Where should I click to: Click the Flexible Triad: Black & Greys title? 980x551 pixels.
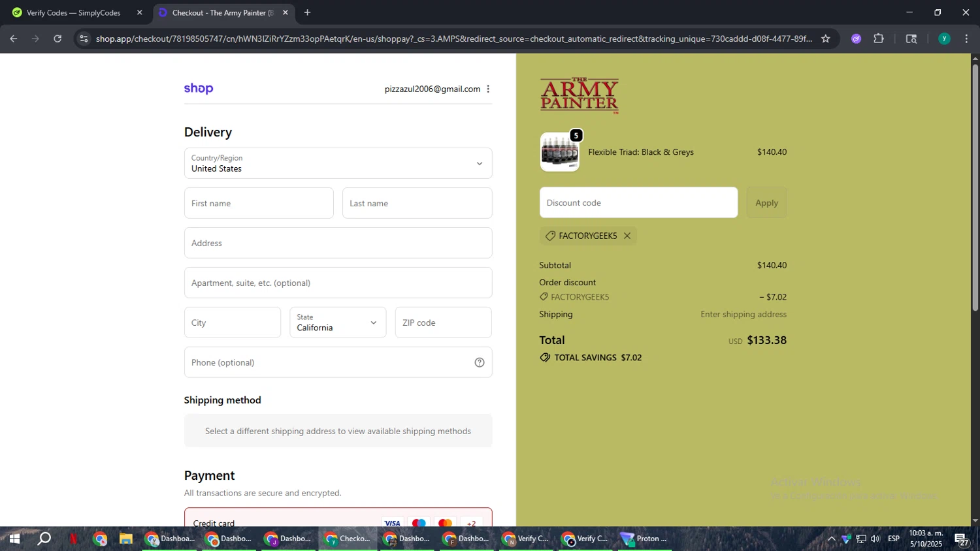coord(641,152)
